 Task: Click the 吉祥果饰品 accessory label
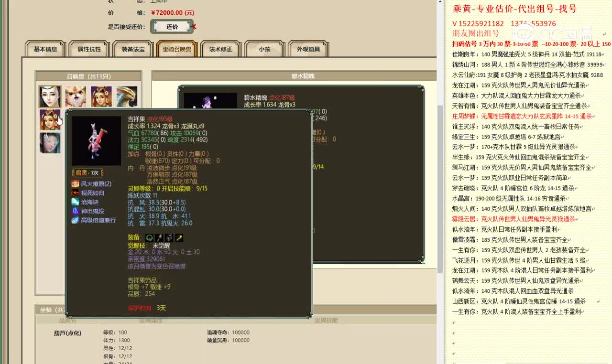pos(142,280)
